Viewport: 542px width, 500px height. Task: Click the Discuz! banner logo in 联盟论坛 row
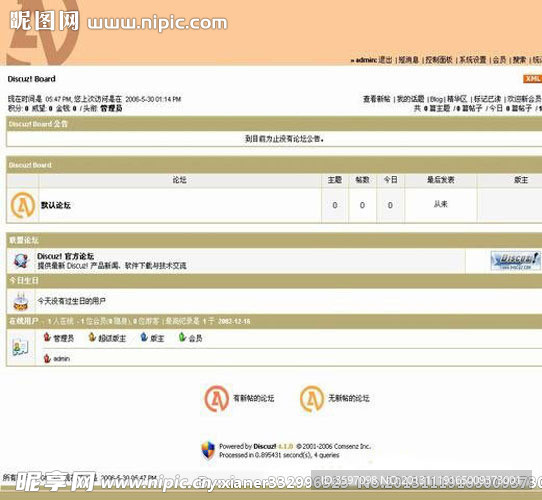(x=515, y=261)
